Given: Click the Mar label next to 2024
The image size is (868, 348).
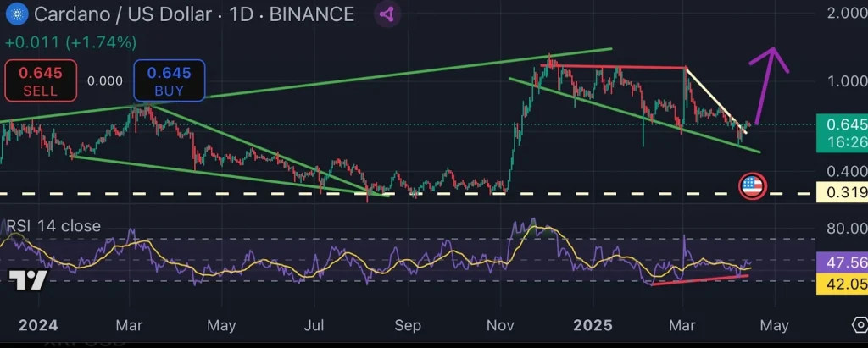Looking at the screenshot, I should click(129, 325).
